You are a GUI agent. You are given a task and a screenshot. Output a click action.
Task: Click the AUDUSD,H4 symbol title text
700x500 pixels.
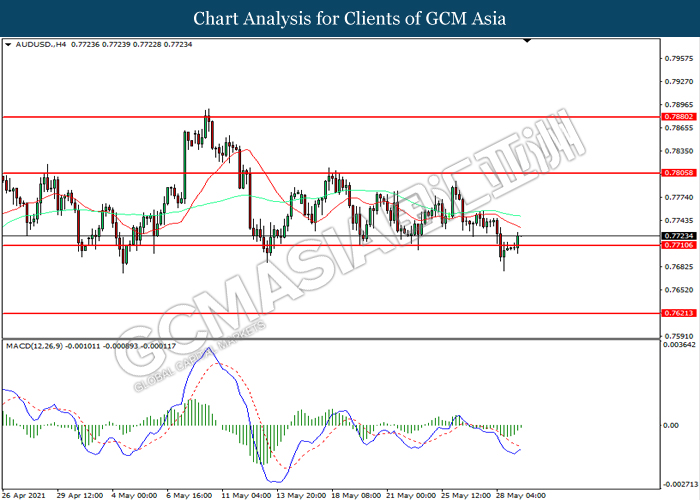tap(41, 45)
